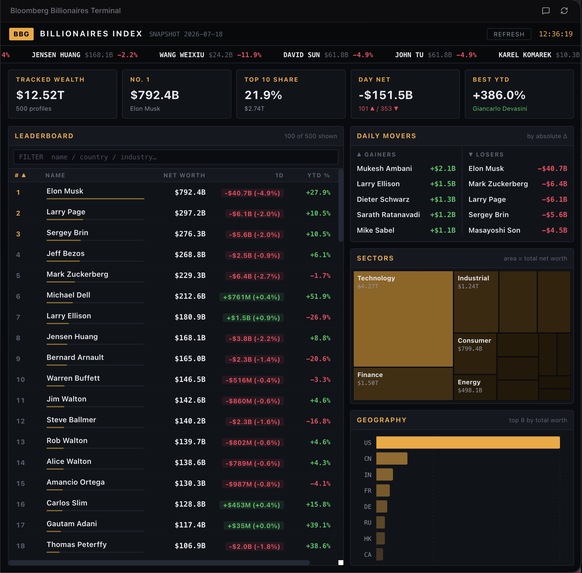Click the TRACKED WEALTH summary card
Screen dimensions: 582x573
(x=63, y=94)
